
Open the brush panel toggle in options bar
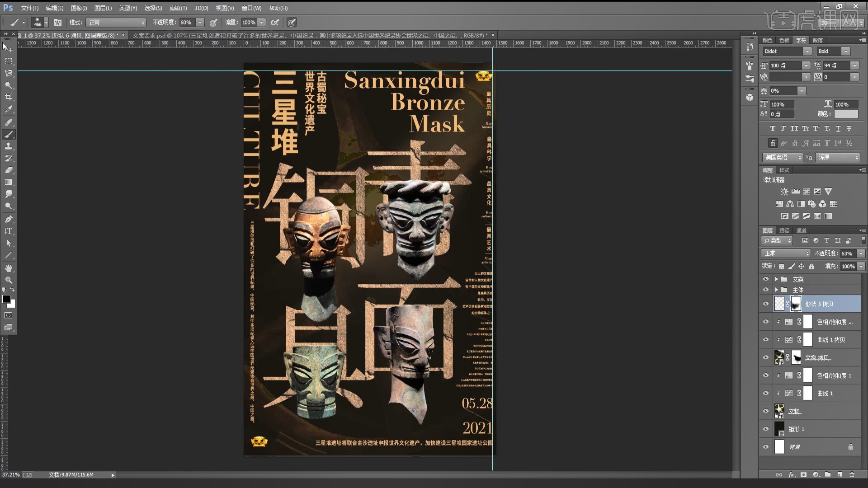[58, 22]
